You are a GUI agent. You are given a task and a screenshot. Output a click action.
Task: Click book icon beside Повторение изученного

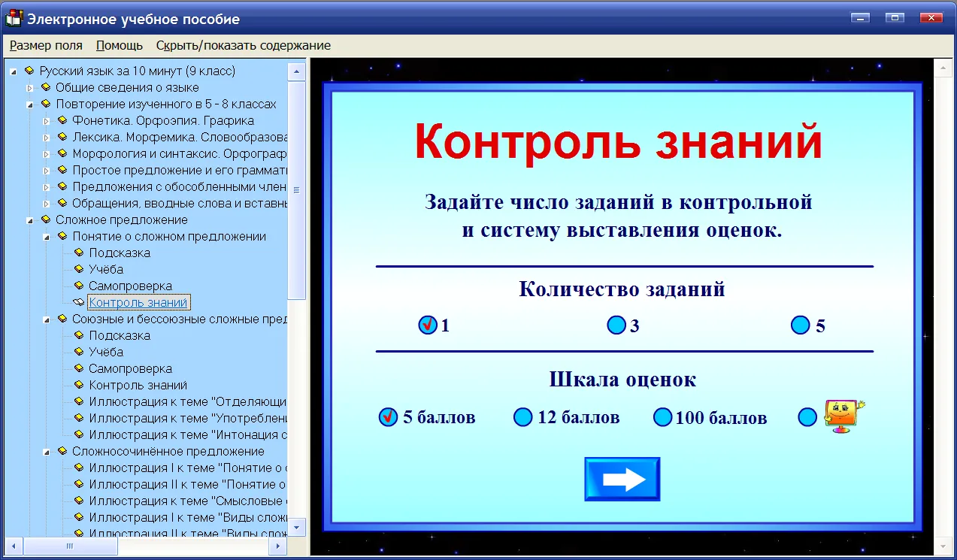tap(46, 104)
